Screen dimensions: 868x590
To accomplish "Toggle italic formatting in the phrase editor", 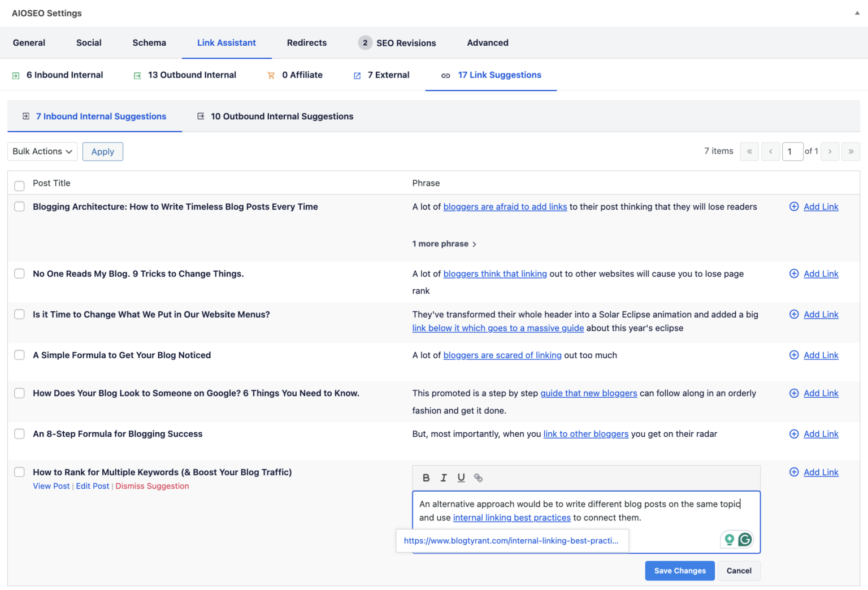I will pos(444,478).
